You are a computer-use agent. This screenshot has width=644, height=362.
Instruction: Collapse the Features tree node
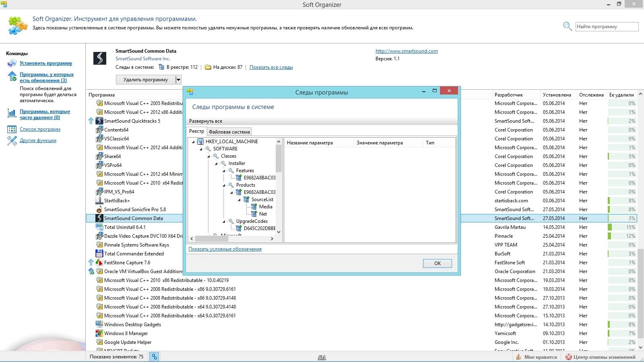pos(224,171)
